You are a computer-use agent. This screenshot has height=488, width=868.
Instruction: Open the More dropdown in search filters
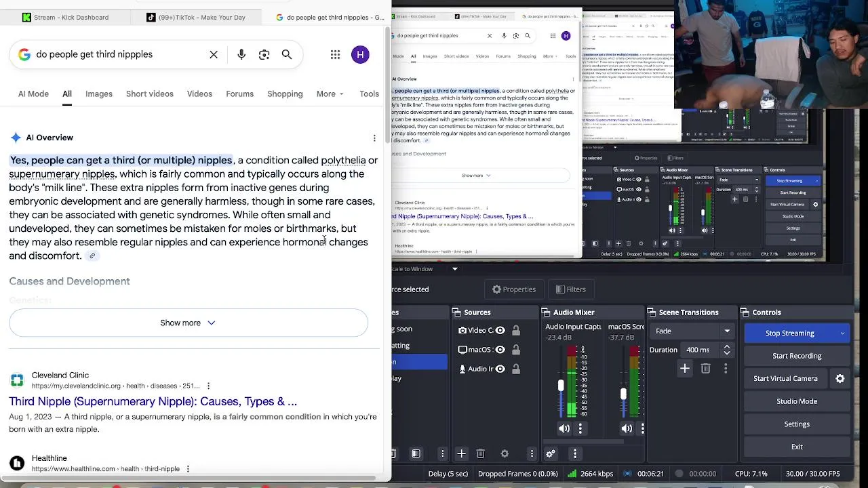click(x=330, y=94)
